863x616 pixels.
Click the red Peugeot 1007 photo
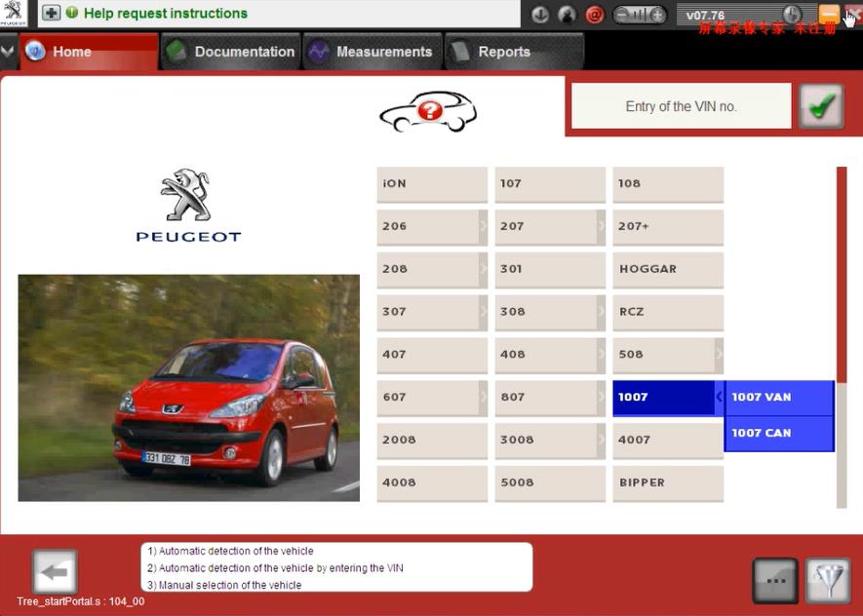189,388
